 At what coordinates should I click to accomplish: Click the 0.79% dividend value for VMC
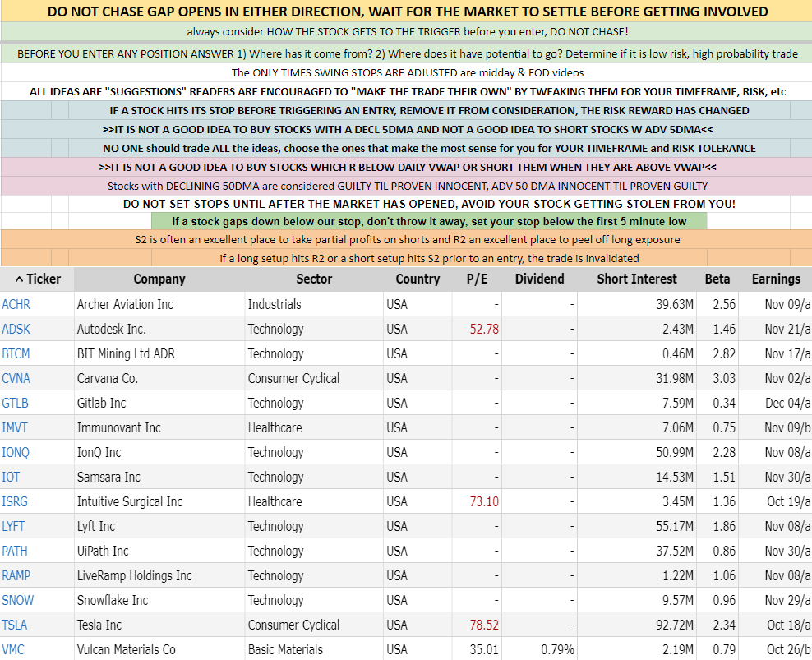coord(558,649)
